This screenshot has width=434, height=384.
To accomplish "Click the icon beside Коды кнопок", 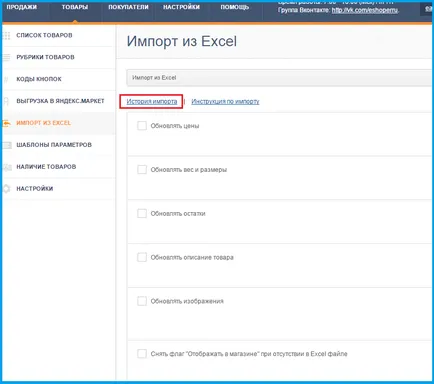I will point(6,79).
